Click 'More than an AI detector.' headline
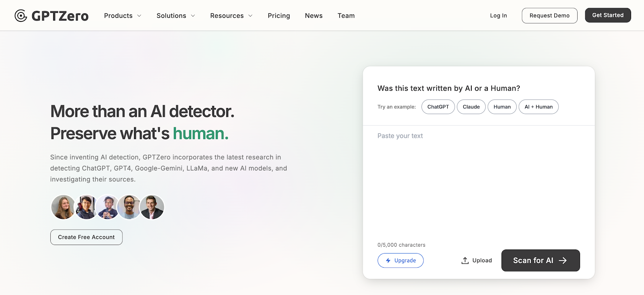 [x=142, y=111]
